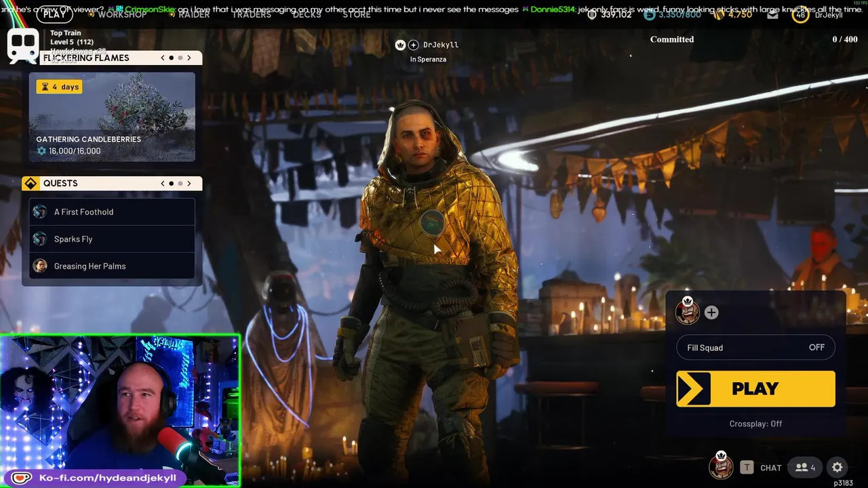Click the train icon in the stream overlay
868x488 pixels.
[23, 46]
